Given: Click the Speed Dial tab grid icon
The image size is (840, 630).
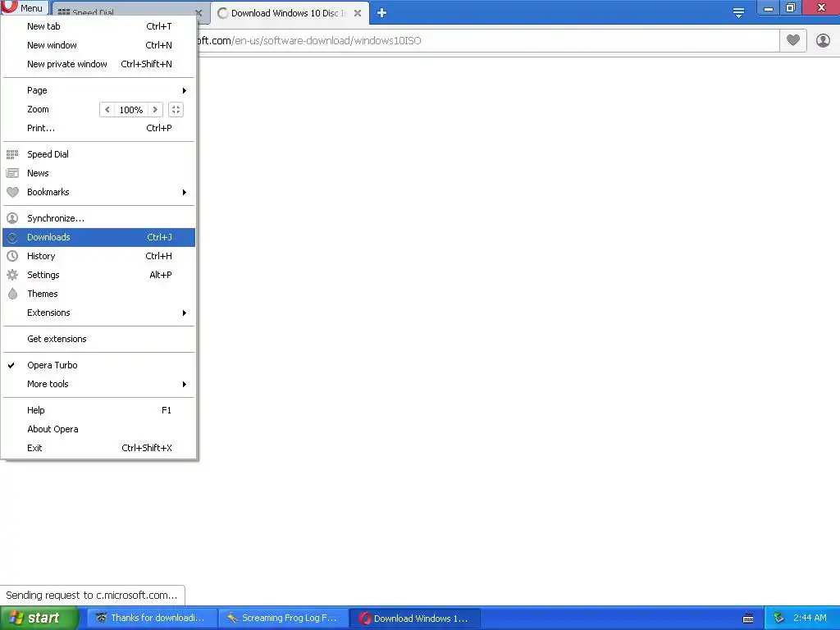Looking at the screenshot, I should [x=64, y=11].
